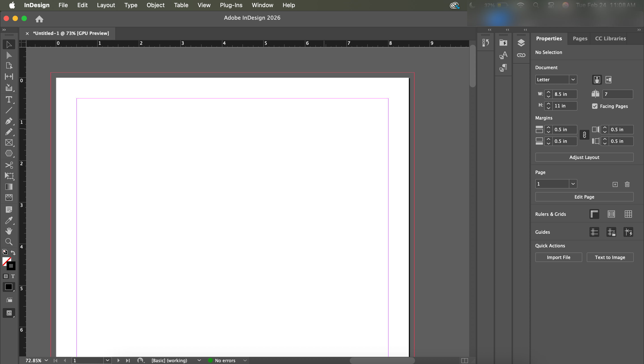
Task: Open the Letter page size dropdown
Action: tap(573, 80)
